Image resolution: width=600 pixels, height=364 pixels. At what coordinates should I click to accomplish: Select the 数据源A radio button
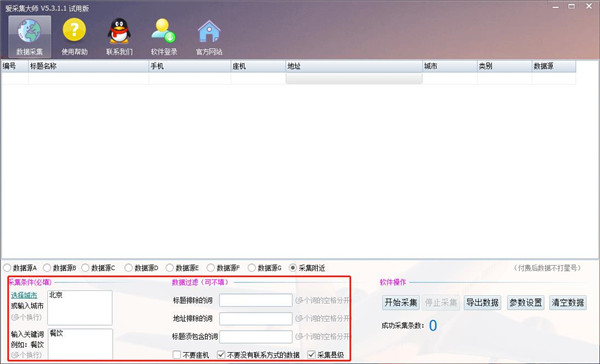7,268
